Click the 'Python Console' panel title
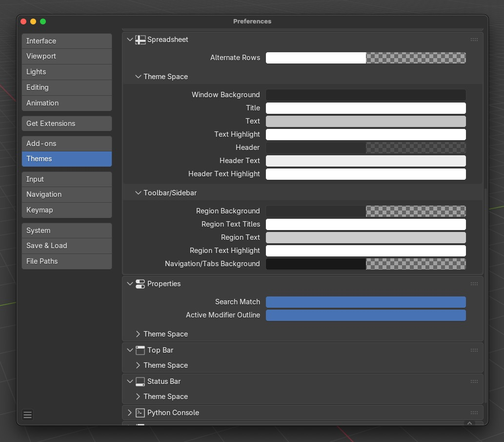 [173, 413]
